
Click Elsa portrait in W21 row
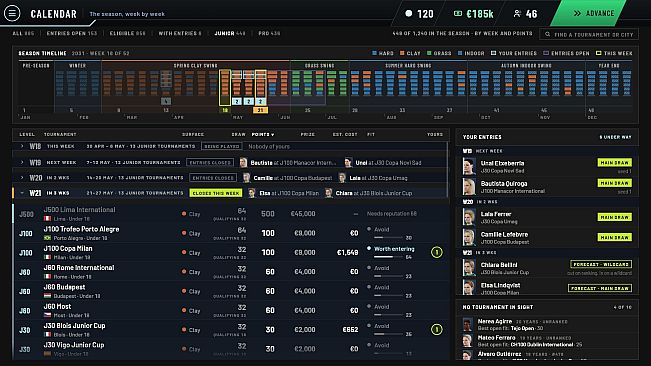(252, 193)
